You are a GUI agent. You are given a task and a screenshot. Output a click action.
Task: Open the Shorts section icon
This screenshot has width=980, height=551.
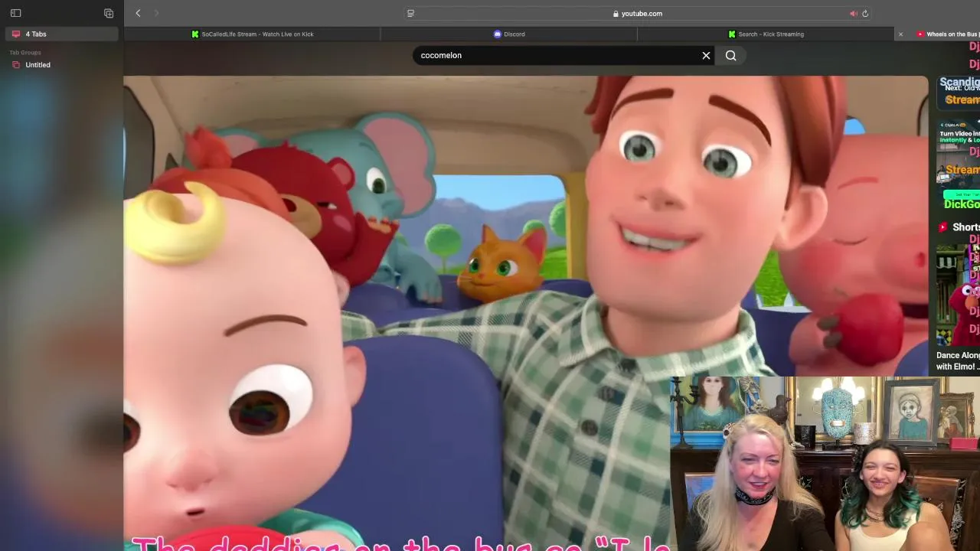tap(943, 227)
